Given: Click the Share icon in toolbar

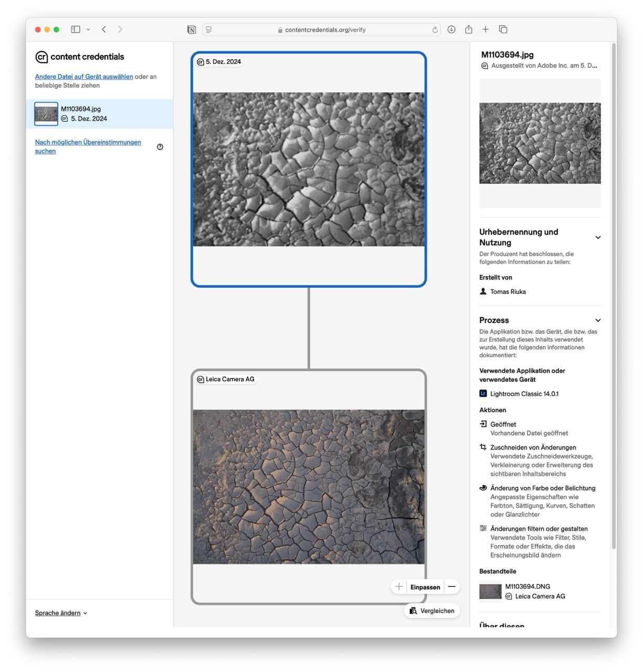Looking at the screenshot, I should pos(468,29).
